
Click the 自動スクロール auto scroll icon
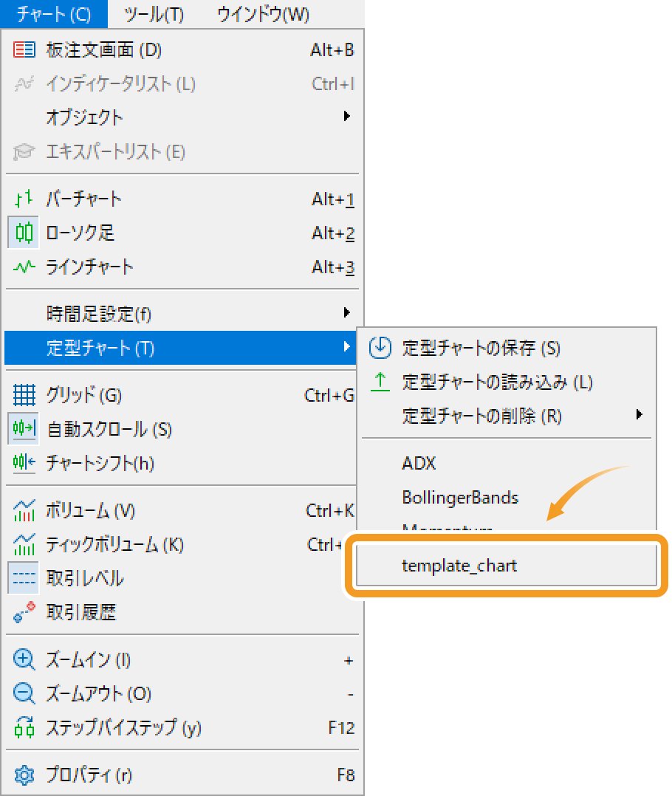(24, 428)
